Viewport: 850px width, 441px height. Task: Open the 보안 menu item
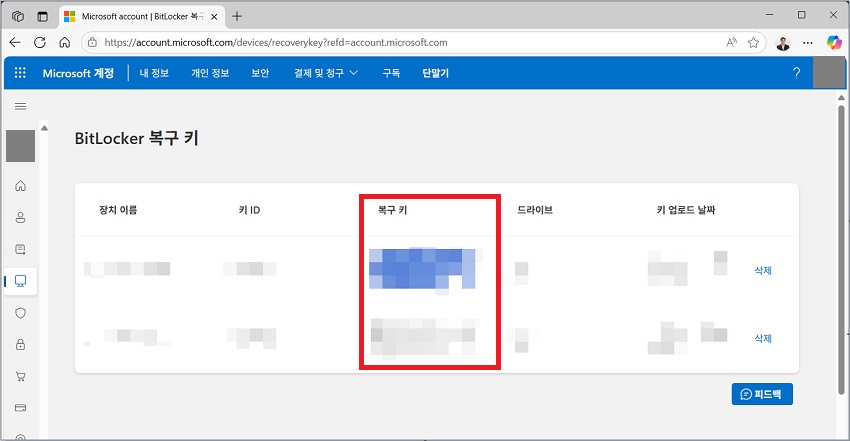pyautogui.click(x=260, y=73)
